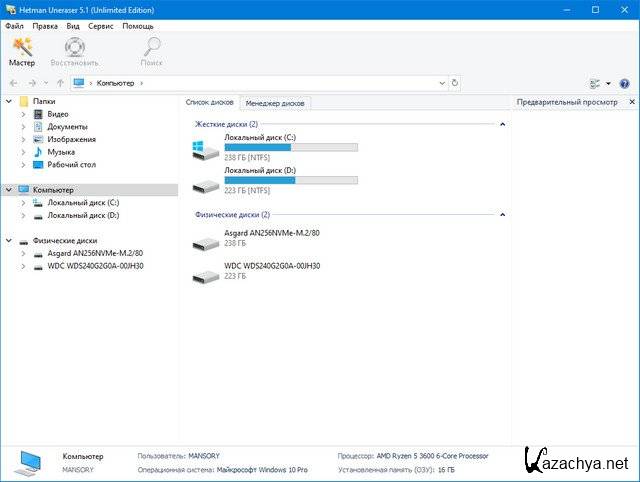Click the Поиск search tool
Image resolution: width=640 pixels, height=482 pixels.
(151, 52)
